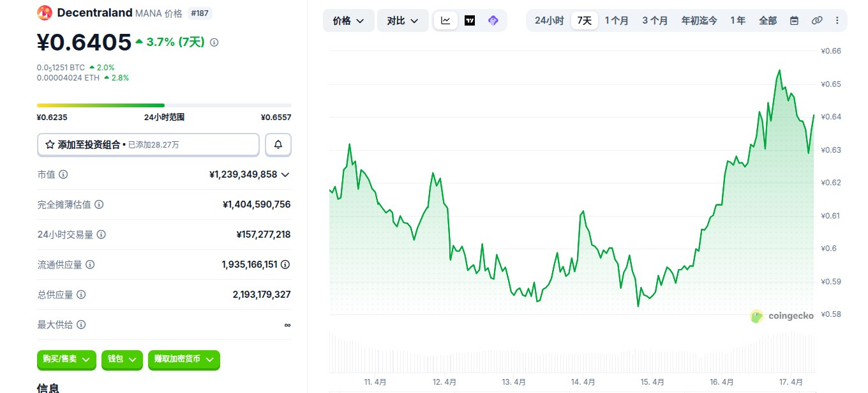Open chart more-options three dots menu
This screenshot has height=393, width=868.
pos(837,20)
